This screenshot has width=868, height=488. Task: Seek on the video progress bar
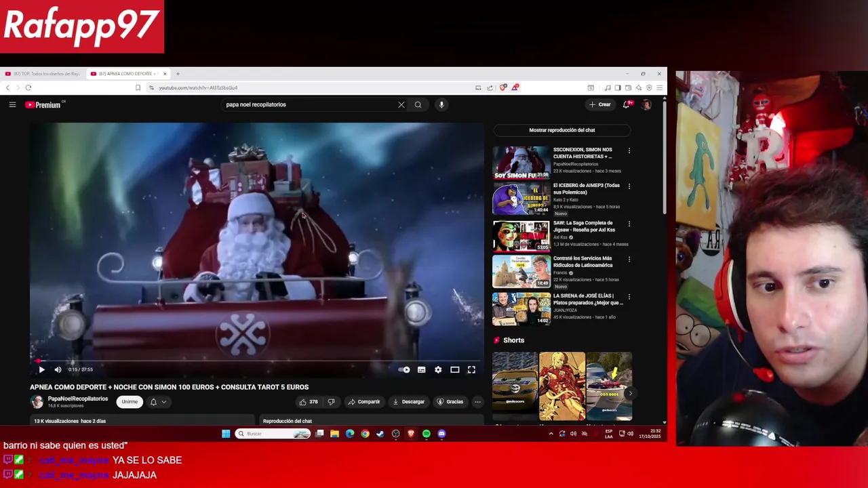pyautogui.click(x=256, y=361)
